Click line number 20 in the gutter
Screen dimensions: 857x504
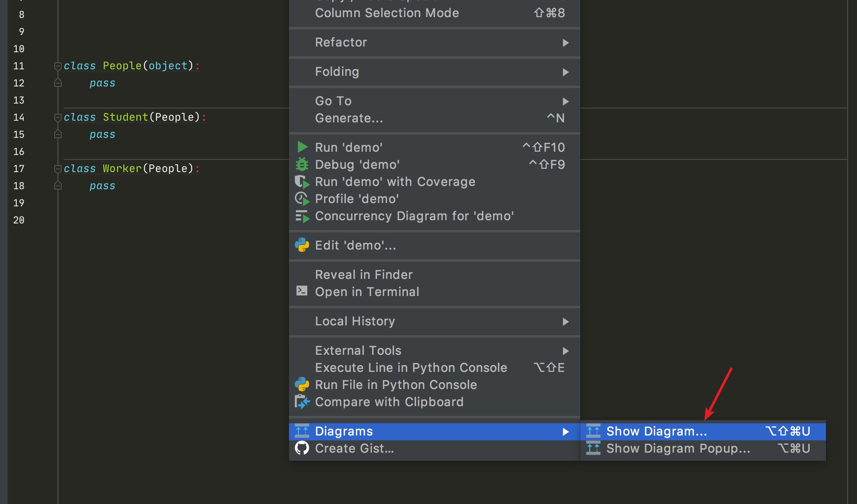pos(19,220)
